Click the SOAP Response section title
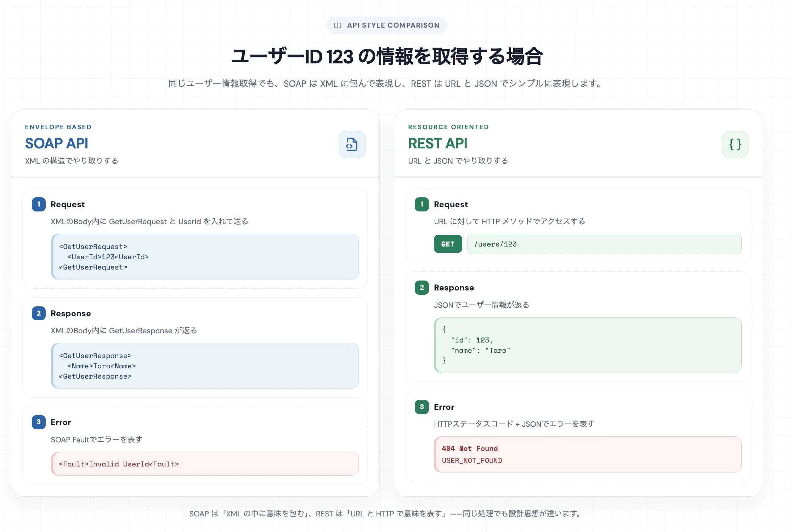 coord(71,313)
